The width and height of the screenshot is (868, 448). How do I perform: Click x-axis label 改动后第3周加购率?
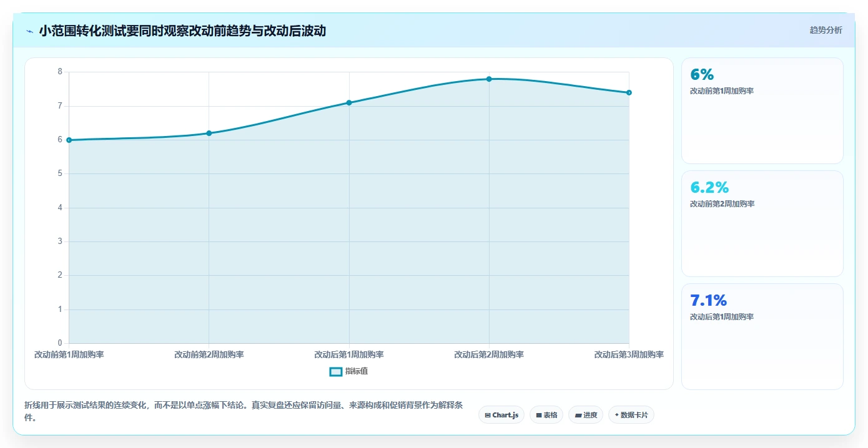629,354
